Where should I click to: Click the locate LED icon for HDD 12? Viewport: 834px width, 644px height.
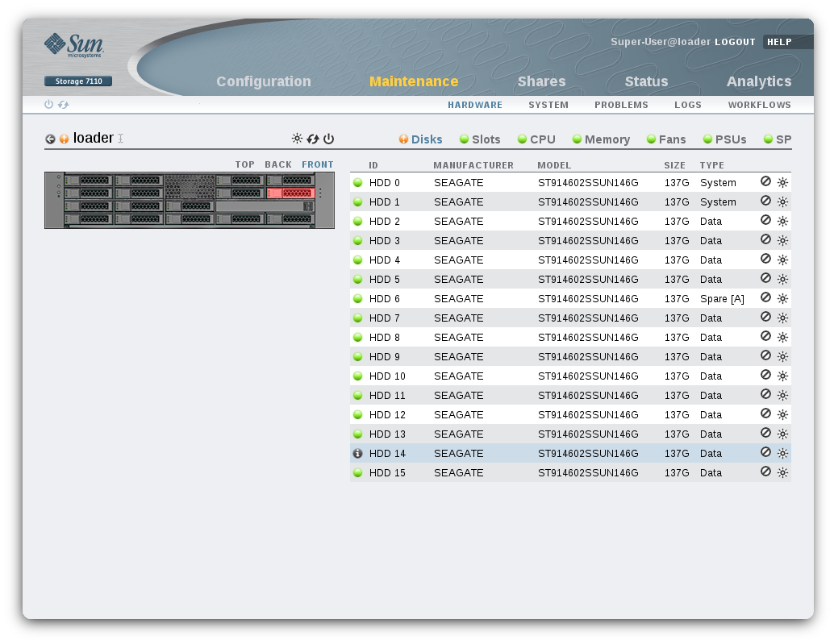(782, 415)
